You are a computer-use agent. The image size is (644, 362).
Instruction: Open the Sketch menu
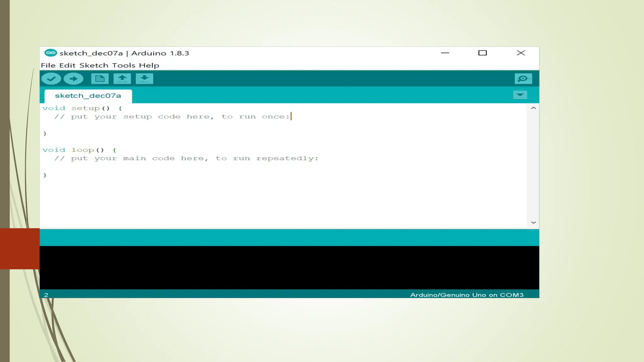pyautogui.click(x=94, y=65)
